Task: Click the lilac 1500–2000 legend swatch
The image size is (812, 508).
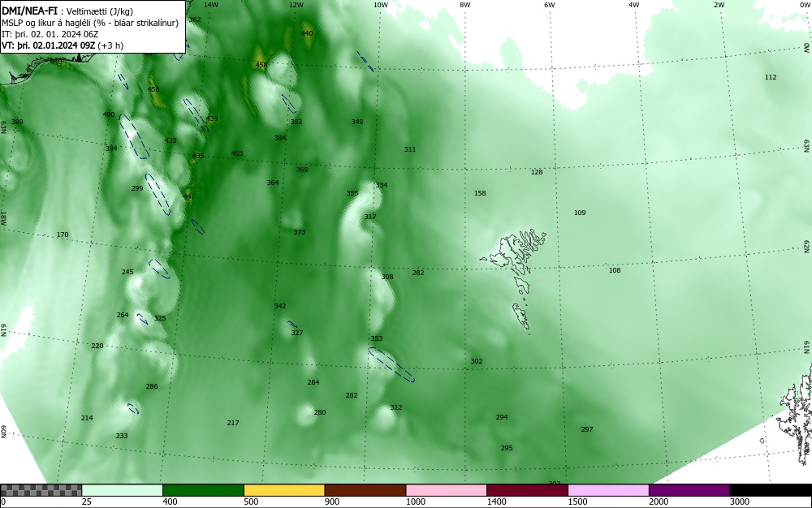Action: (608, 490)
